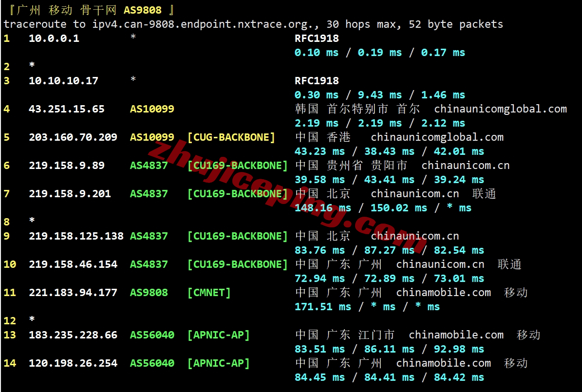
Task: Click the IP 10.10.10.17 at hop 3
Action: (63, 81)
